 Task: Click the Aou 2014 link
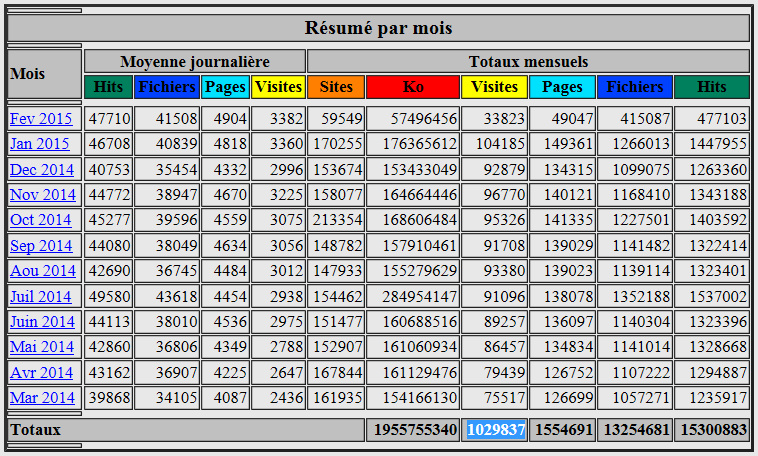(x=42, y=271)
